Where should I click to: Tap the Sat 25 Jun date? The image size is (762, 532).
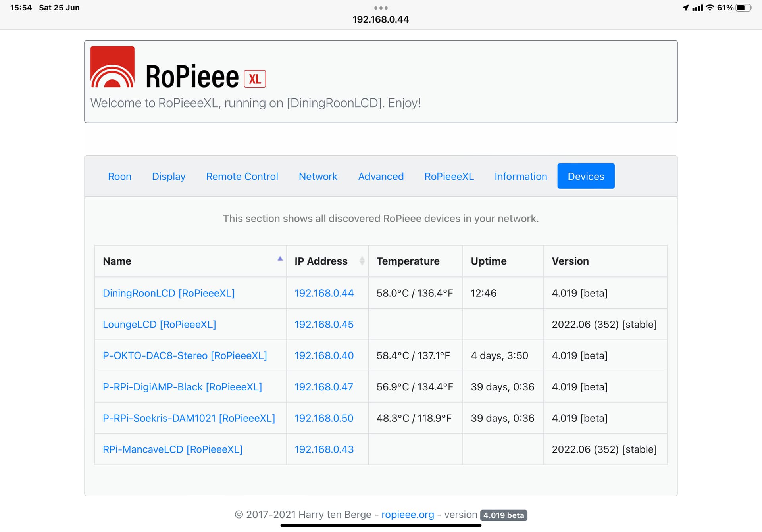click(x=59, y=8)
